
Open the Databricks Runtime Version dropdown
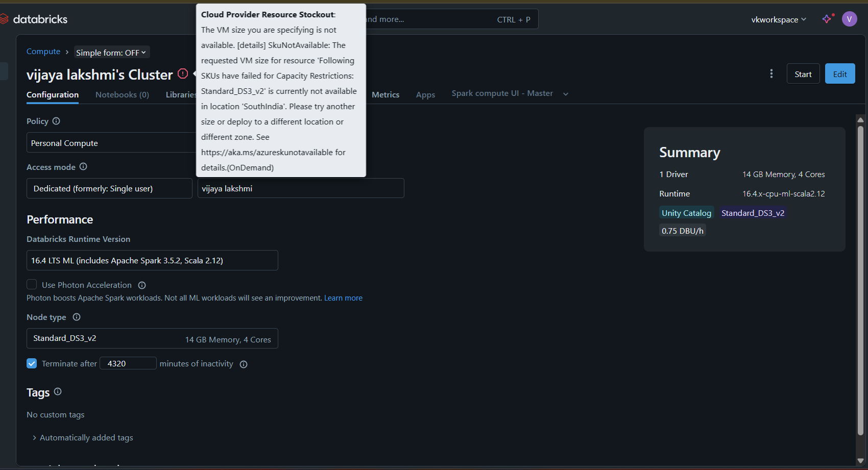[x=152, y=260]
